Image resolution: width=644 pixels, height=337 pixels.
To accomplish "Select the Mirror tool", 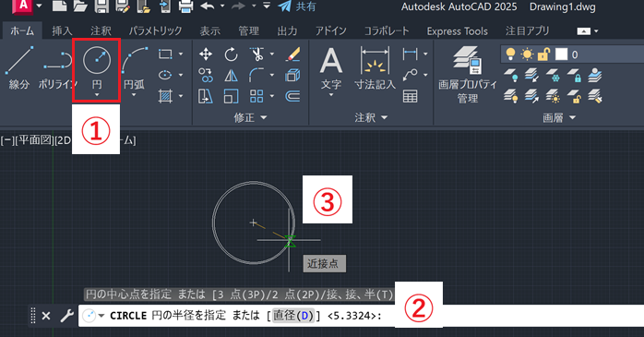I will [232, 75].
